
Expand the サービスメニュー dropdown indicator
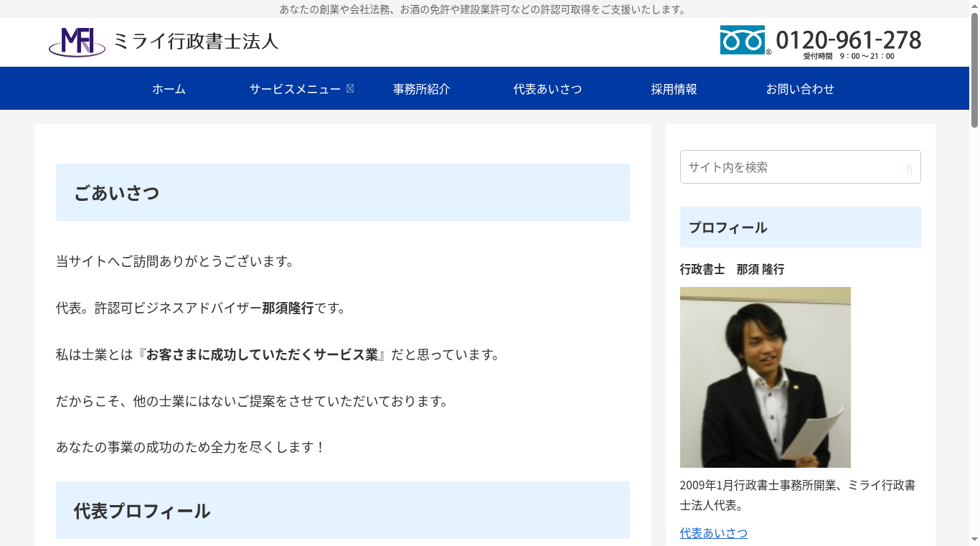click(x=350, y=88)
